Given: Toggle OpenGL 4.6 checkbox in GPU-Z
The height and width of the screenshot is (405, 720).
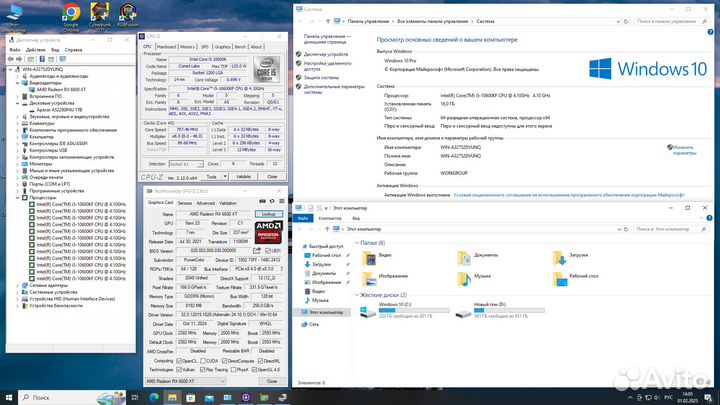Looking at the screenshot, I should pos(254,370).
